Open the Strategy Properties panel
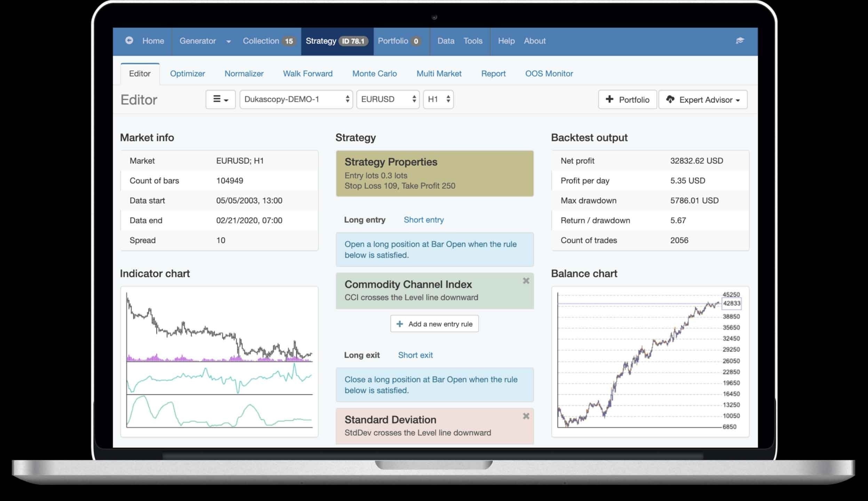Viewport: 868px width, 501px height. point(434,174)
